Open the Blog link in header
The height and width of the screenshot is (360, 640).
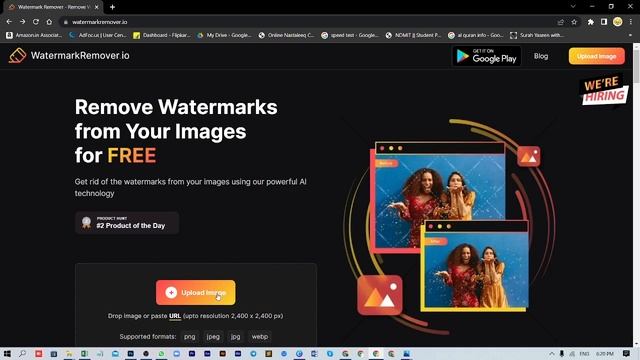tap(541, 56)
